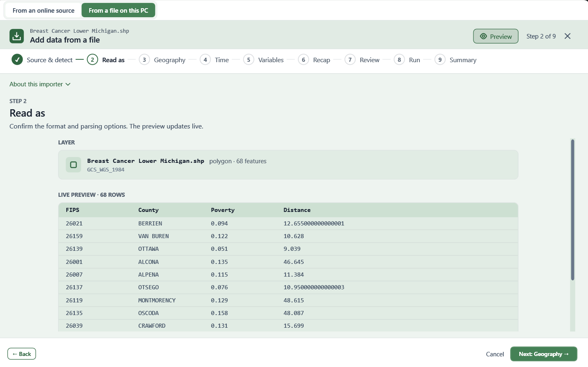Open the Variables step label
Viewport: 588px width, 367px height.
tap(271, 60)
